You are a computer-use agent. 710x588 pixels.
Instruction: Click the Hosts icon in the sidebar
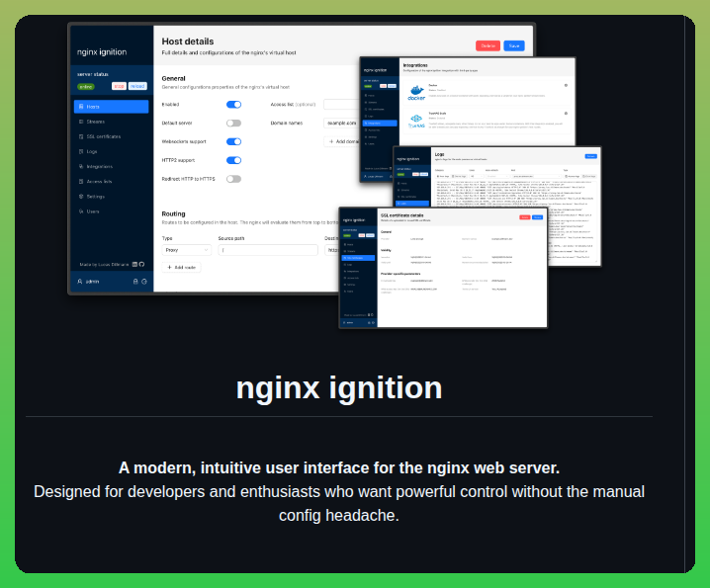tap(81, 107)
